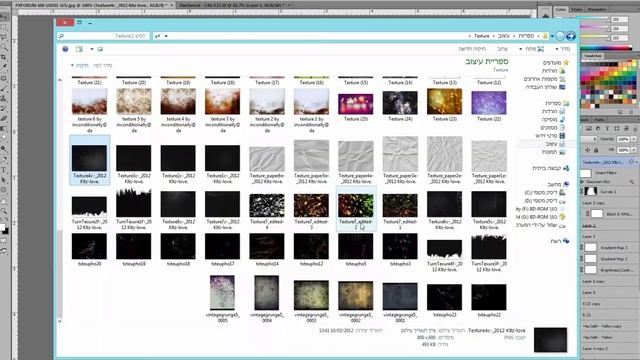
Task: Toggle lock position on the layer
Action: click(x=588, y=150)
